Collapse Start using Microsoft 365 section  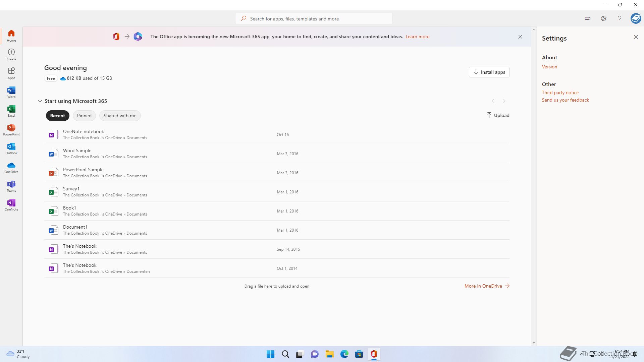point(40,101)
